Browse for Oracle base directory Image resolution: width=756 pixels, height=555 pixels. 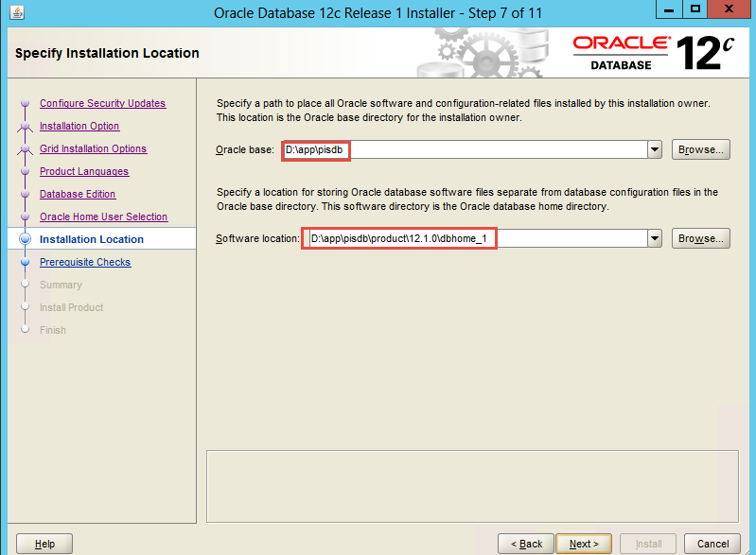click(701, 149)
